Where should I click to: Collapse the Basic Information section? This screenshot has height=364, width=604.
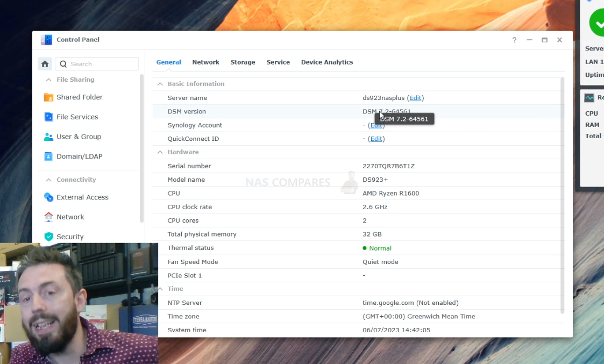(x=160, y=84)
